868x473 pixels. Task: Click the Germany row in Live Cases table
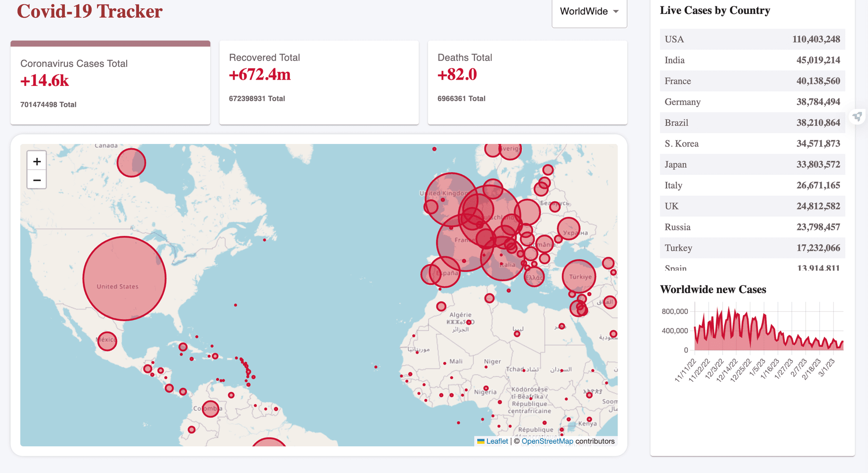(752, 102)
